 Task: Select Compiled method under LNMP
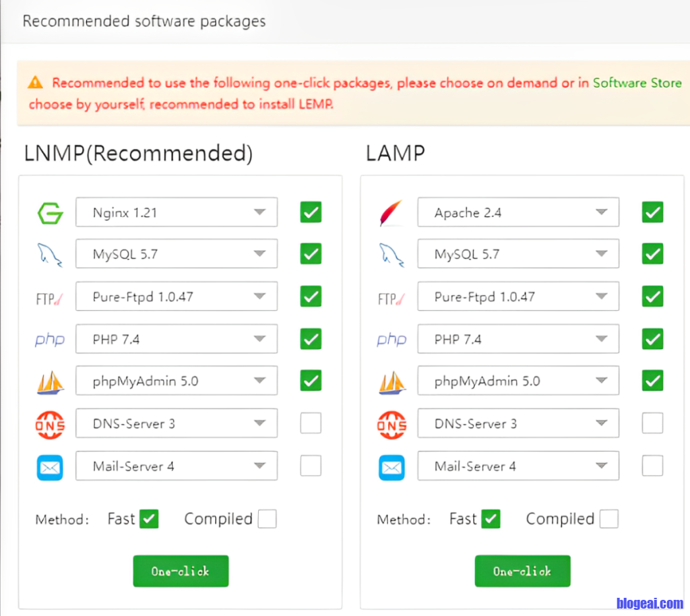click(x=267, y=519)
